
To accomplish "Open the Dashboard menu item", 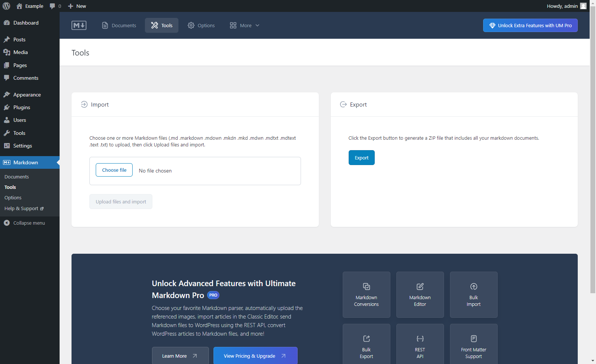I will click(x=30, y=23).
